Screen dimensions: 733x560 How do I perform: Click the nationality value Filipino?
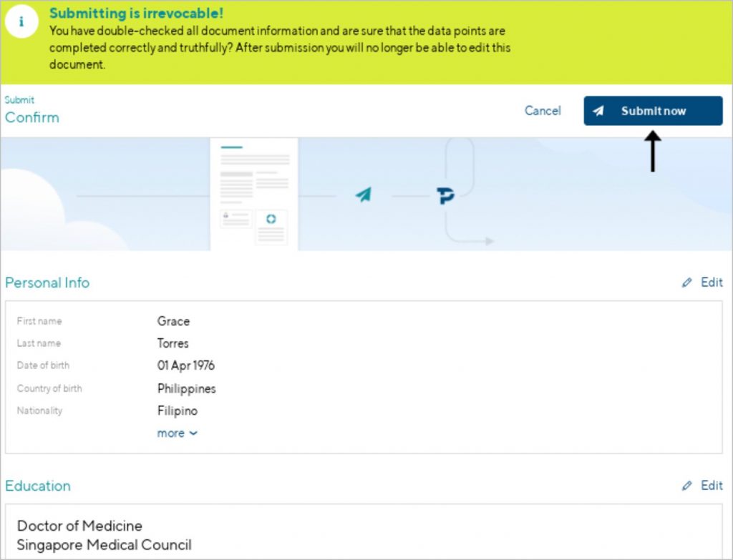click(x=178, y=411)
